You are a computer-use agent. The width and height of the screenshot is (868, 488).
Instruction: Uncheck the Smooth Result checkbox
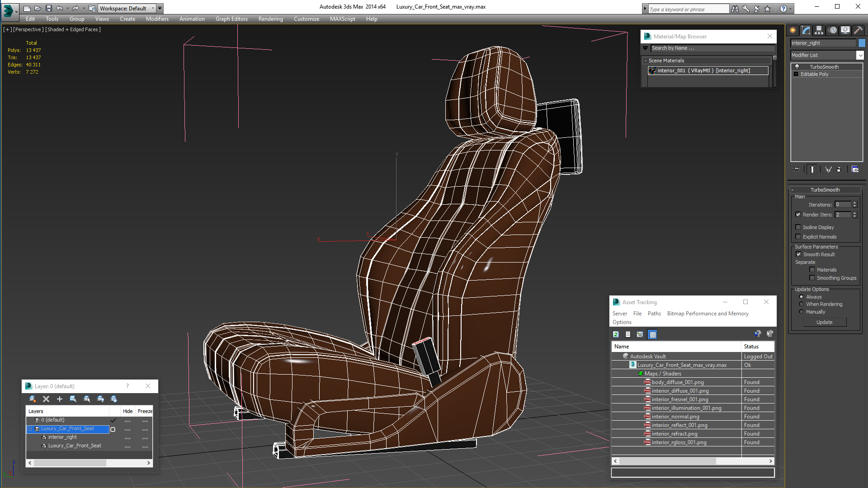798,254
